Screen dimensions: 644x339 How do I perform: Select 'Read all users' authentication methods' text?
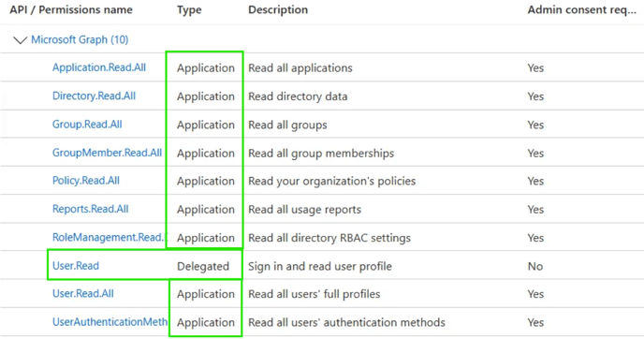(346, 322)
